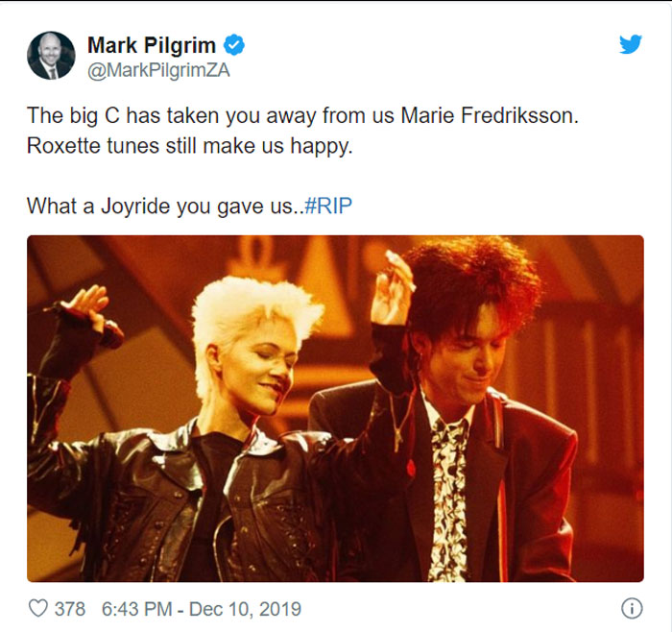
Task: Open the Twitter info circle icon
Action: (x=632, y=608)
